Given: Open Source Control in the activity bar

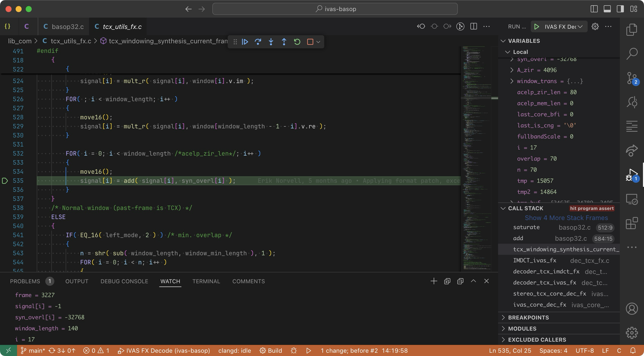Looking at the screenshot, I should click(x=631, y=79).
